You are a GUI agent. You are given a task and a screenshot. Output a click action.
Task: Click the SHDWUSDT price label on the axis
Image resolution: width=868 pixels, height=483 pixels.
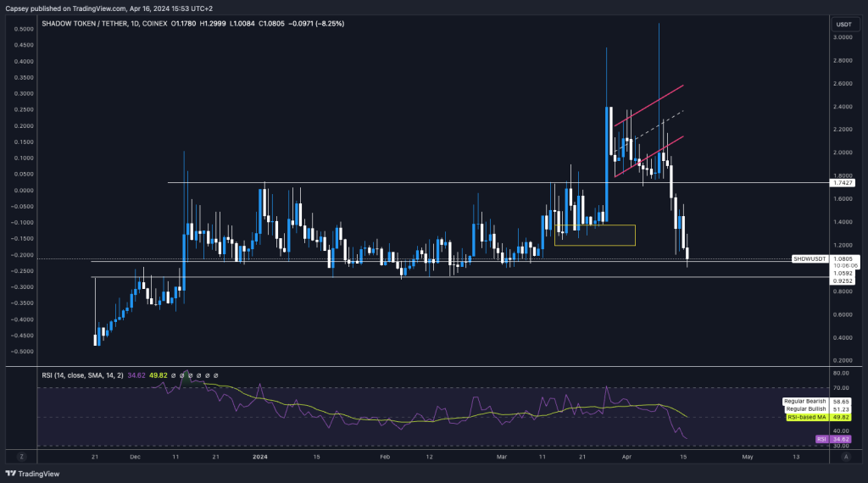click(810, 257)
